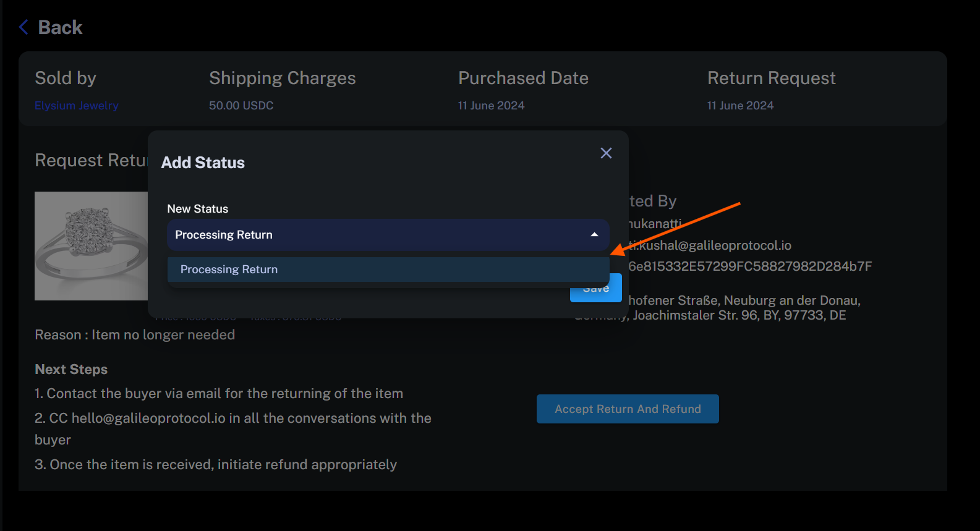Click Purchased Date value 11 June 2024

click(x=491, y=106)
